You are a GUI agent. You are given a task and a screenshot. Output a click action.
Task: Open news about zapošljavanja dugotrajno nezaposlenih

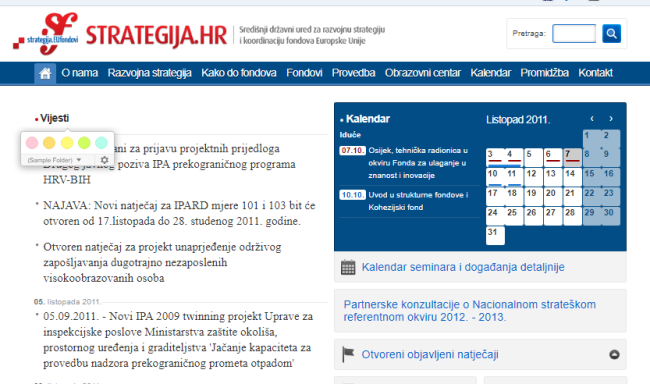click(x=162, y=262)
